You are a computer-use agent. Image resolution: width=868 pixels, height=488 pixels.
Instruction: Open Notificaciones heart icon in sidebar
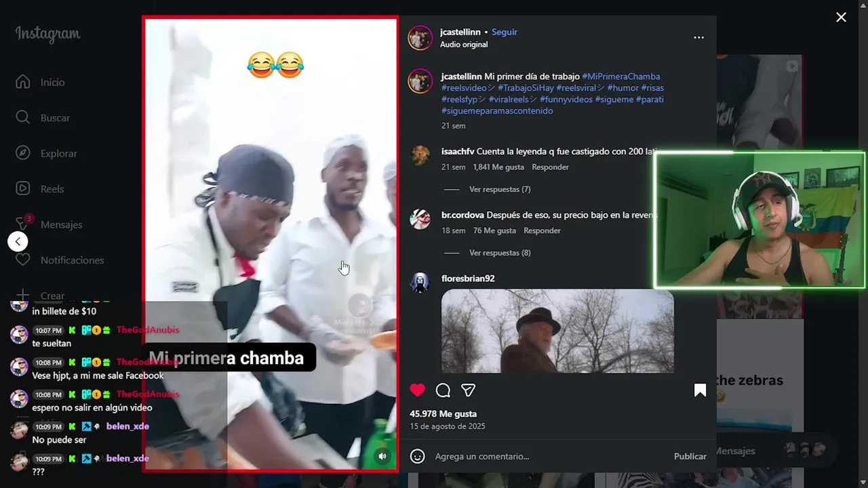[23, 260]
